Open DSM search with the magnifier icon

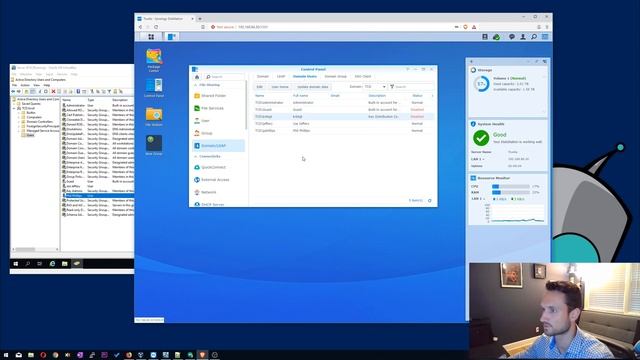point(533,37)
